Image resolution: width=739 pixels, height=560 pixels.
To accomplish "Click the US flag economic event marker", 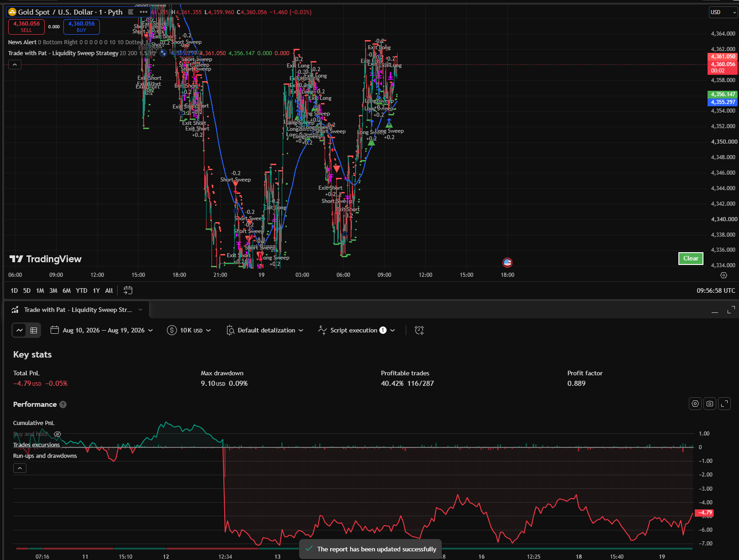I will click(x=507, y=262).
